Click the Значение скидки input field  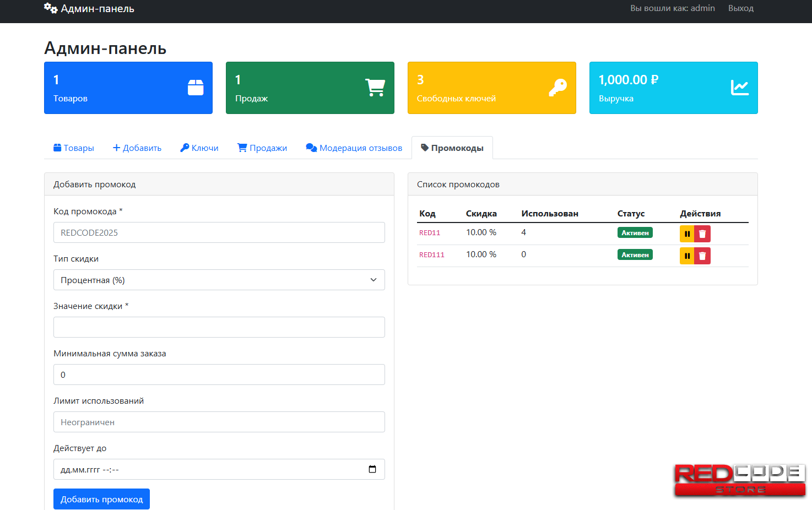pyautogui.click(x=219, y=327)
